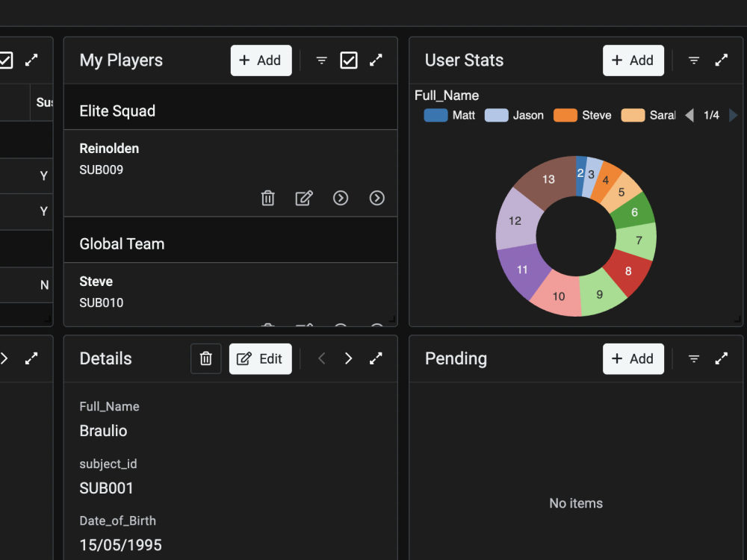
Task: Click the Full_Name value Braulio
Action: point(103,431)
